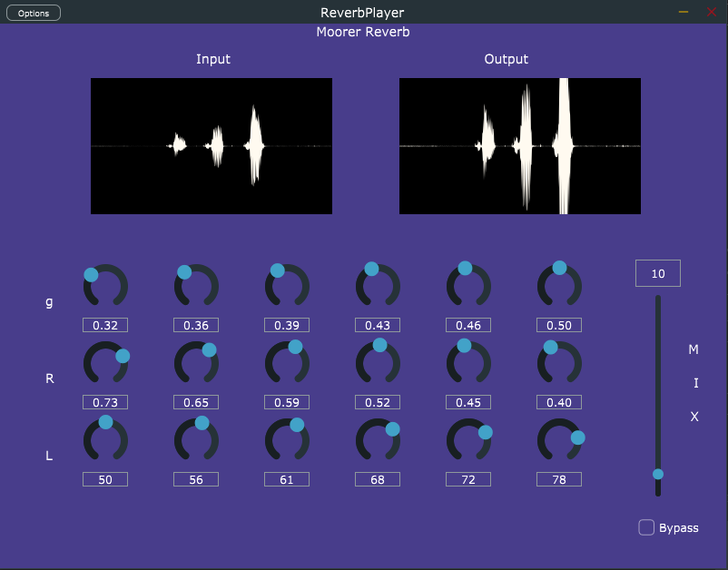Click the g knob above value 0.32
This screenshot has height=570, width=728.
[105, 287]
